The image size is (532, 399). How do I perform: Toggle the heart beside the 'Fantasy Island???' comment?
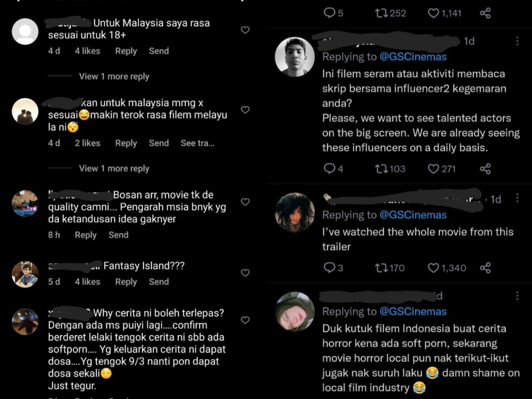245,272
